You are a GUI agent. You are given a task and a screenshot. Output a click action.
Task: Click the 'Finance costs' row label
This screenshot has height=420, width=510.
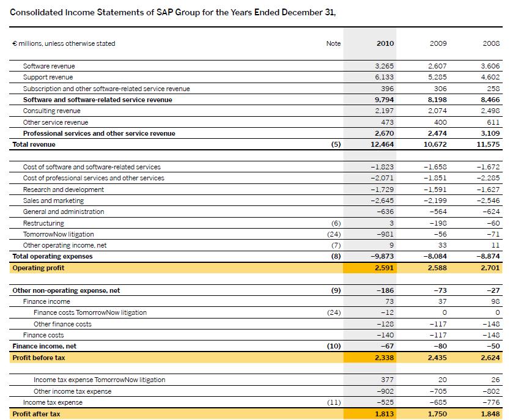[43, 335]
